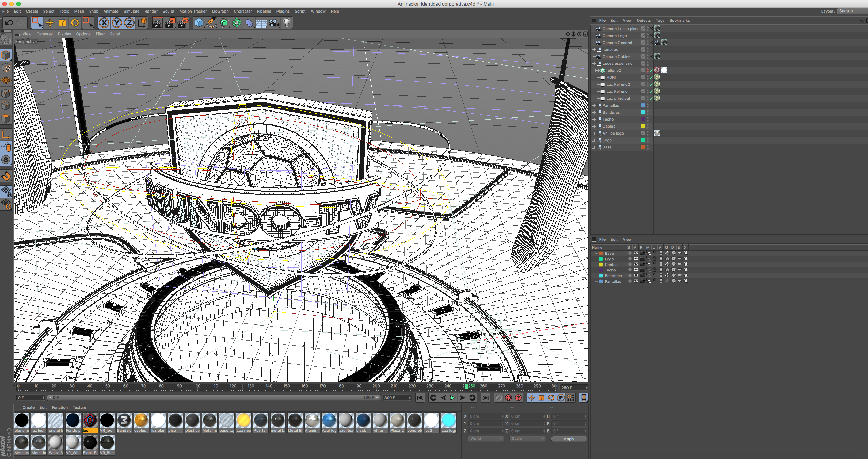
Task: Open the Simulate menu
Action: (x=131, y=11)
